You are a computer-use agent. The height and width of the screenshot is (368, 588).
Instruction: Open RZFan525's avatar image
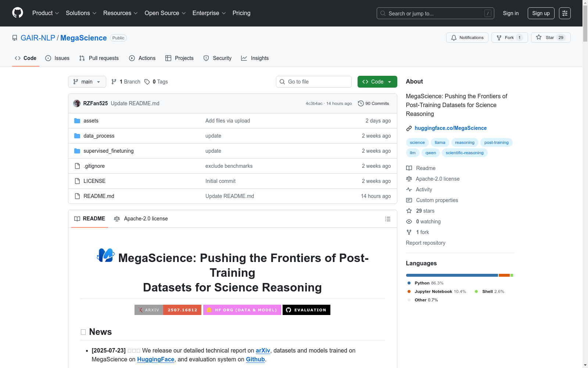click(x=77, y=103)
